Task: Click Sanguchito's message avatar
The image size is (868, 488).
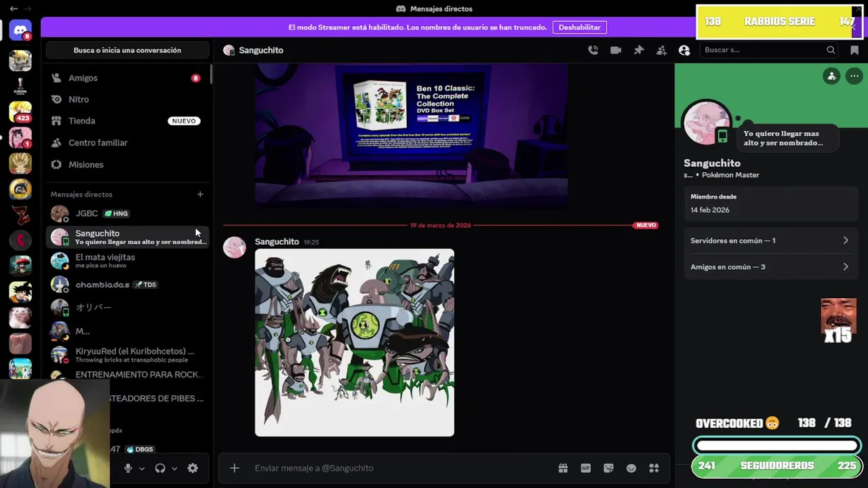Action: click(x=235, y=247)
